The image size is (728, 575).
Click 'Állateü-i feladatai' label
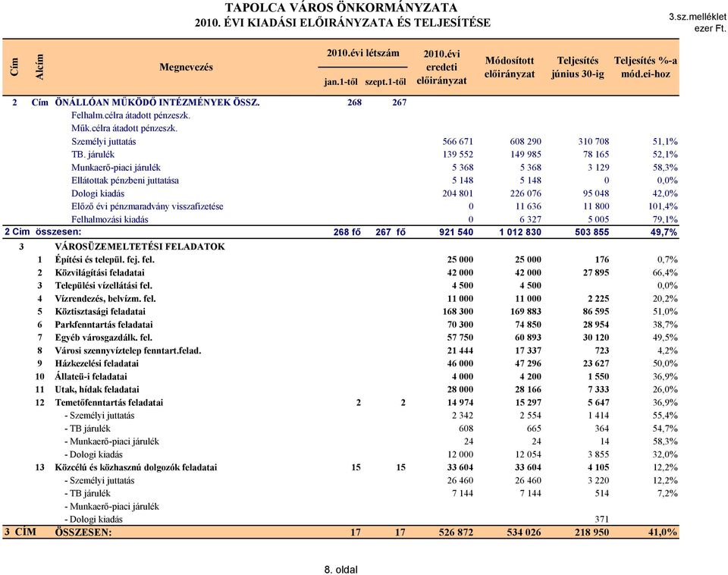coord(90,377)
